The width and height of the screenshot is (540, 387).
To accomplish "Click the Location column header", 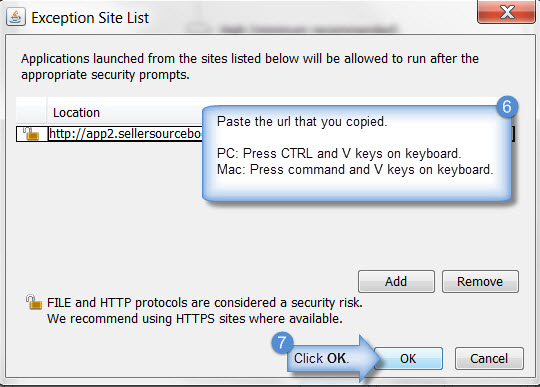I will (x=76, y=113).
